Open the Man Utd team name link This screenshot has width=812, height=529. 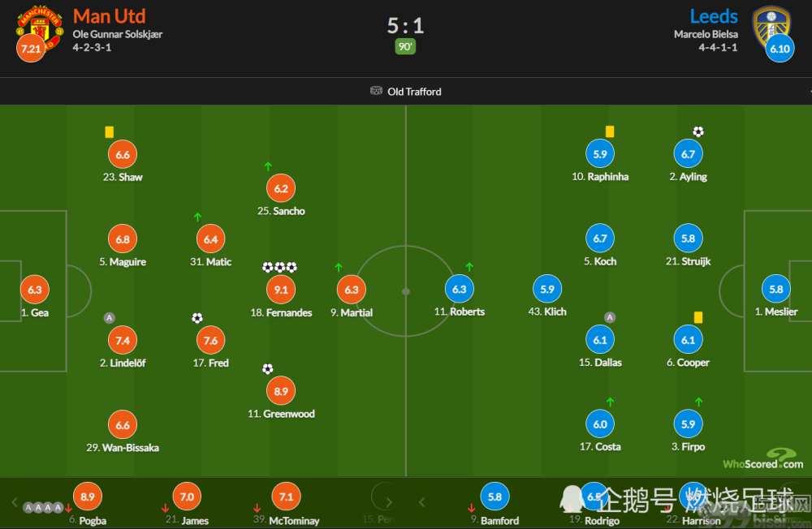tap(110, 16)
